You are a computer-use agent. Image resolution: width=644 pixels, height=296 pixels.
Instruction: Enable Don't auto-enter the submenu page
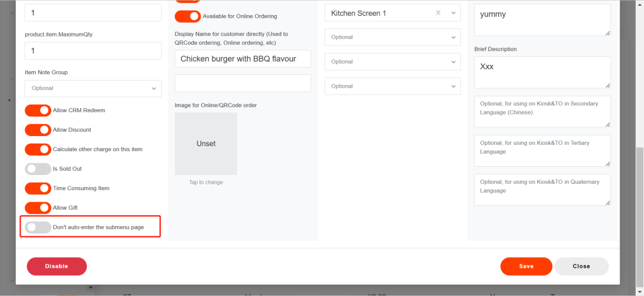(x=38, y=227)
